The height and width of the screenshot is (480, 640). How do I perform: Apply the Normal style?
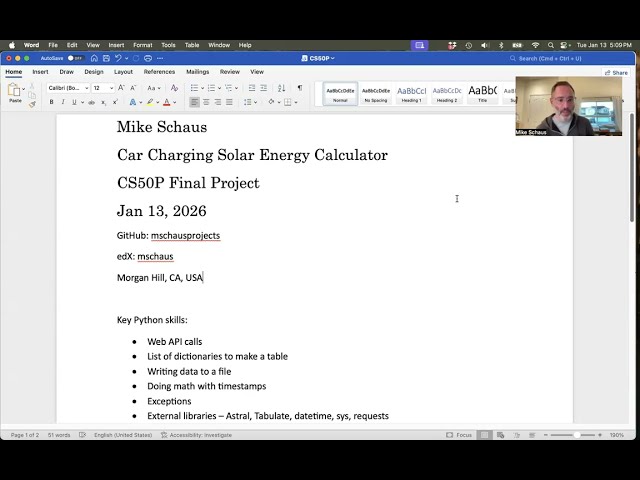tap(340, 94)
